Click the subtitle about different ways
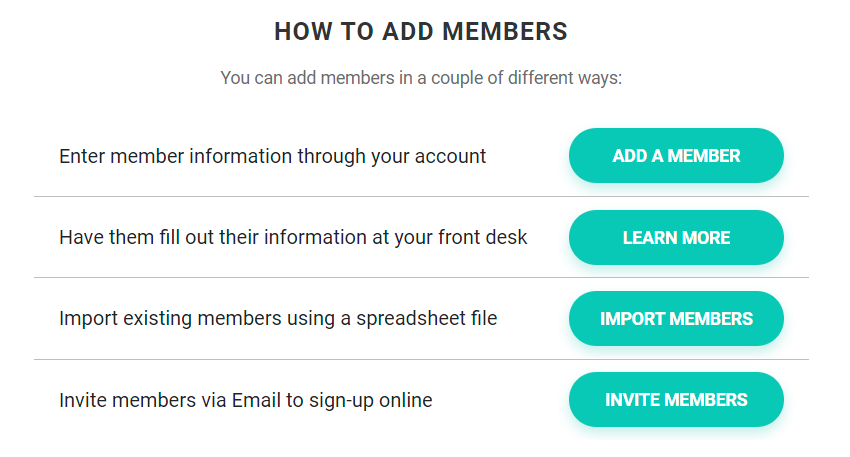Viewport: 850px width, 457px height. pyautogui.click(x=421, y=78)
